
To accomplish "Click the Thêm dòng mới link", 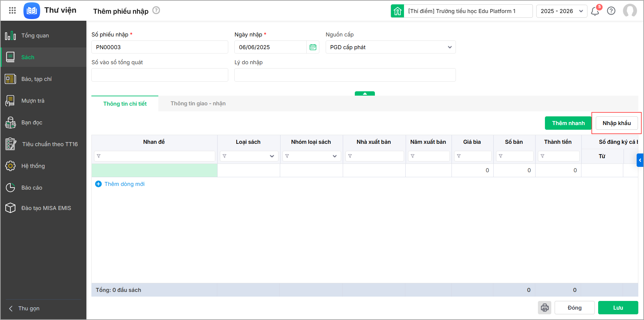I will click(125, 184).
